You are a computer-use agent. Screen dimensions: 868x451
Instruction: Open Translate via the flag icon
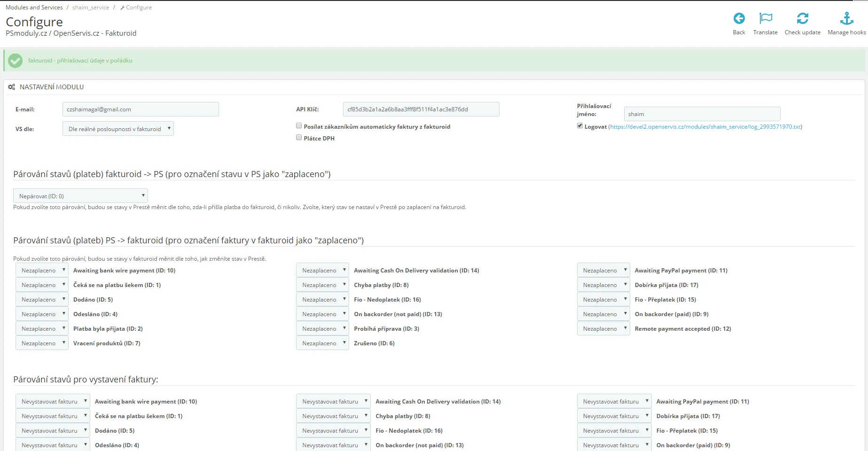coord(765,19)
